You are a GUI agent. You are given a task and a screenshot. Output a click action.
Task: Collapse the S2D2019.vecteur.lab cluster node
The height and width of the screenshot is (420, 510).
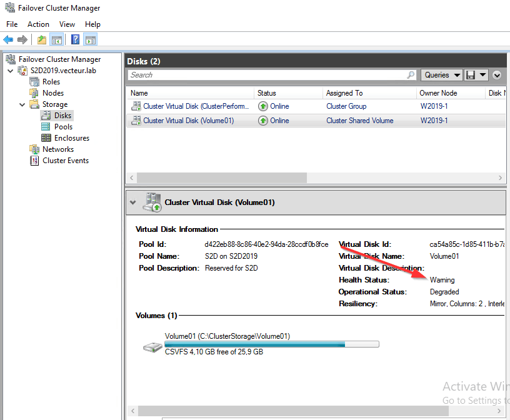[10, 71]
